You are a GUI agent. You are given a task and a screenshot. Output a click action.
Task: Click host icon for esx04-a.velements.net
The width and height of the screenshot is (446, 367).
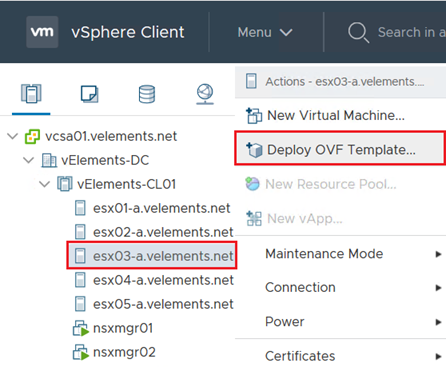coord(80,280)
